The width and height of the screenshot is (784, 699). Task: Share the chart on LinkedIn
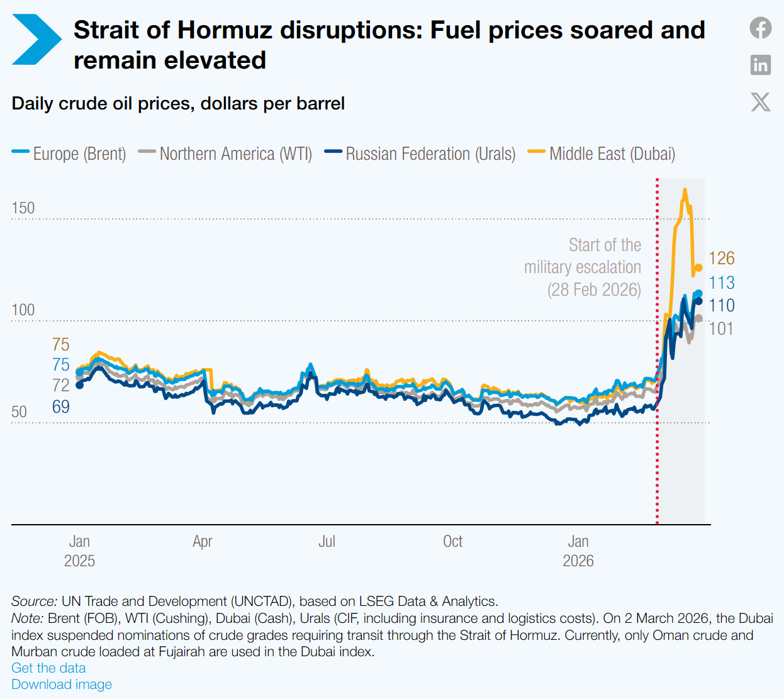[x=761, y=64]
